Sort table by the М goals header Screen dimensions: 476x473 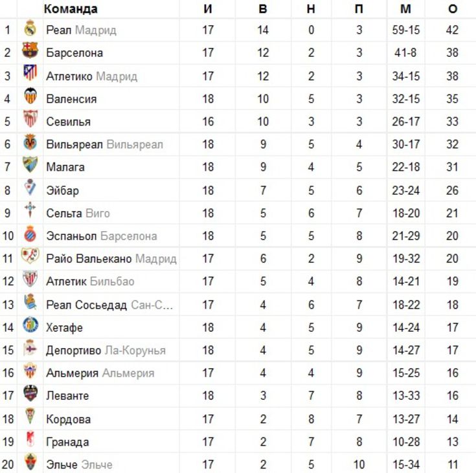(x=406, y=9)
